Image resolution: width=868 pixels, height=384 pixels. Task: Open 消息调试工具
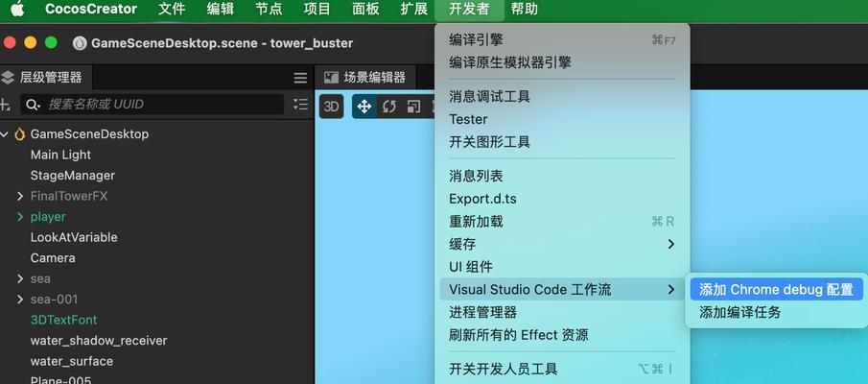tap(562, 96)
